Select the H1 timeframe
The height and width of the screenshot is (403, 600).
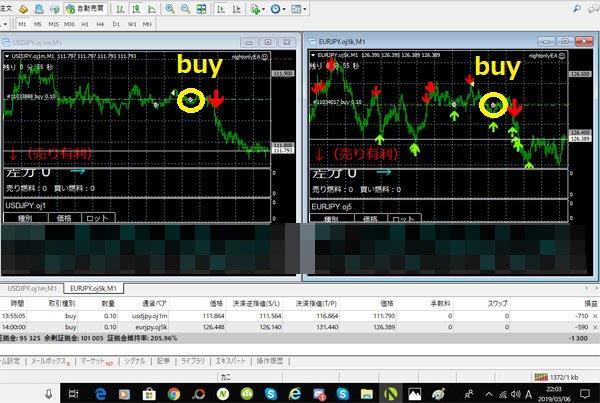click(85, 24)
